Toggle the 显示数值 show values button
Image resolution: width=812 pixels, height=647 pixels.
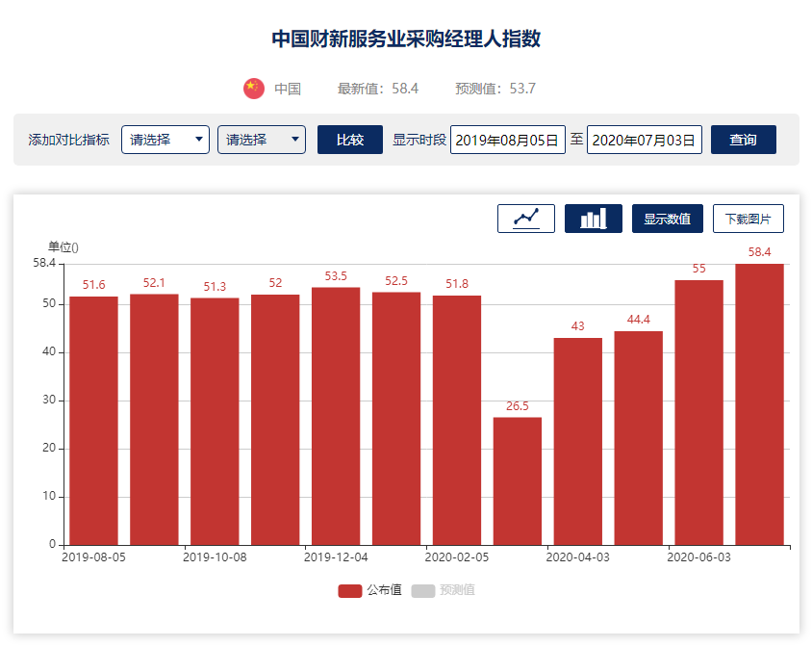[667, 219]
